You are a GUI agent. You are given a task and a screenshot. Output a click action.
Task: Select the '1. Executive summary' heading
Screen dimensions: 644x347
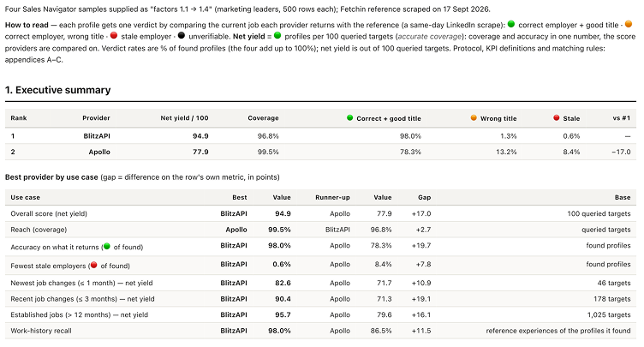click(58, 90)
